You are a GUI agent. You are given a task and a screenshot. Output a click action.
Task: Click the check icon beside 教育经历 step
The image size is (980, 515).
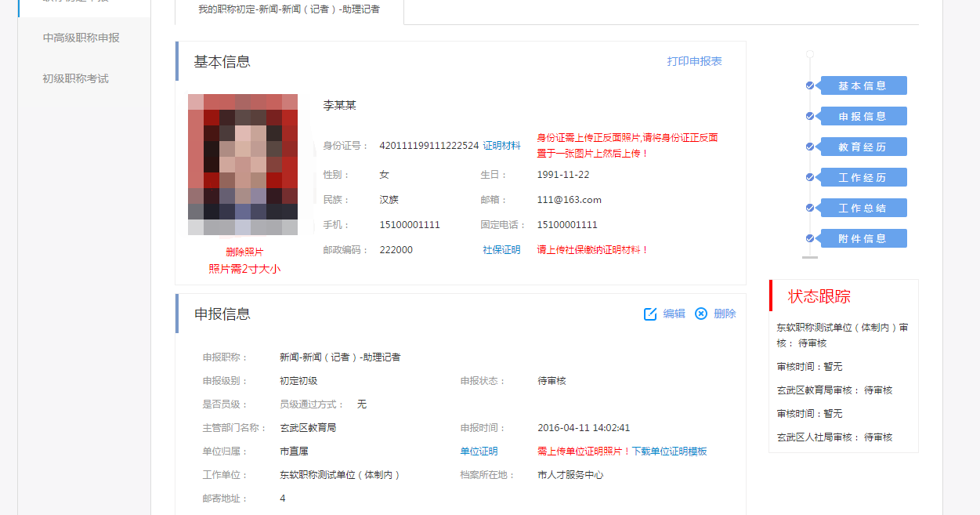[810, 147]
